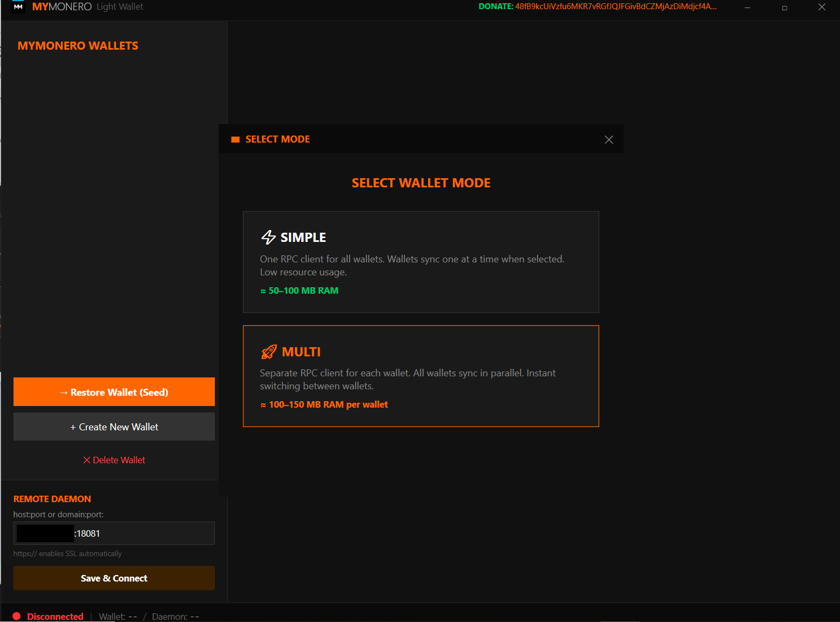Click Save & Connect button

[x=114, y=578]
